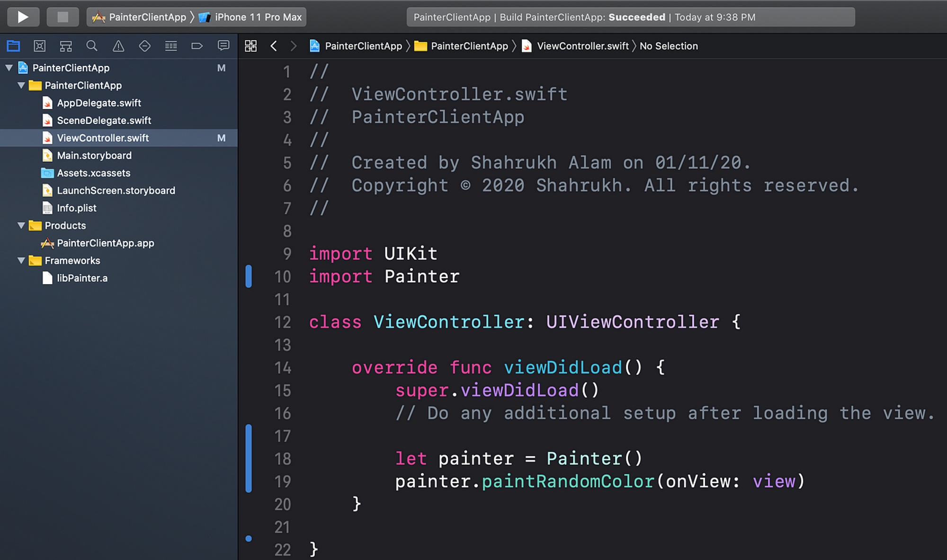Run the PainterClientApp with the play button
947x560 pixels.
coord(23,17)
